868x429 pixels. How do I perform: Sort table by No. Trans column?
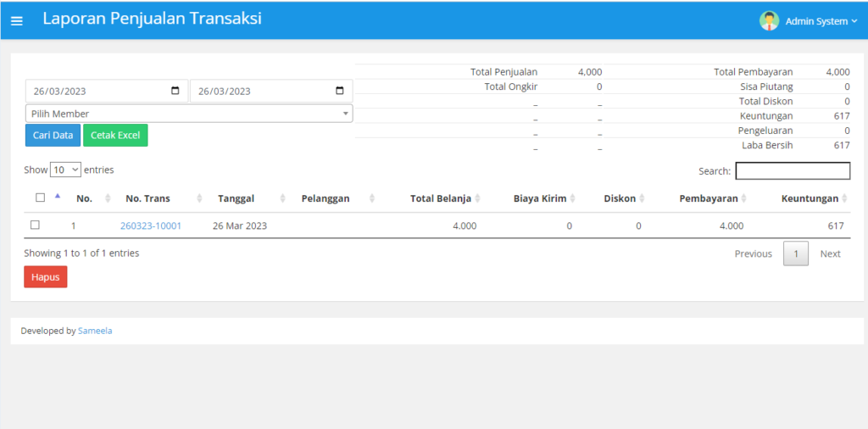[147, 198]
